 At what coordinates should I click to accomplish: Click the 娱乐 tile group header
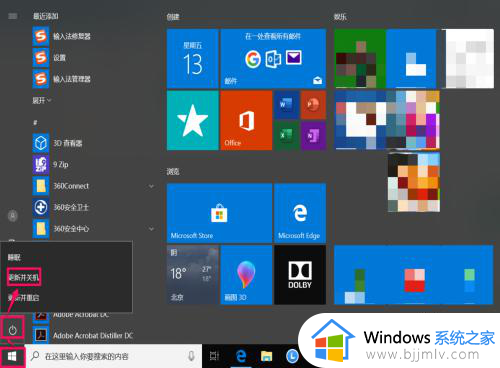pyautogui.click(x=340, y=17)
